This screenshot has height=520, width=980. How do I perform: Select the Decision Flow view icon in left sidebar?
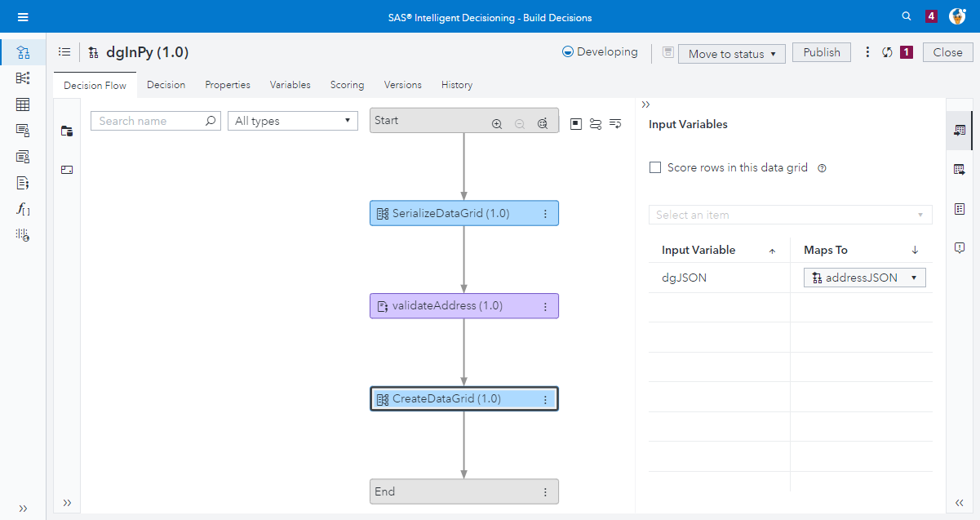(23, 51)
